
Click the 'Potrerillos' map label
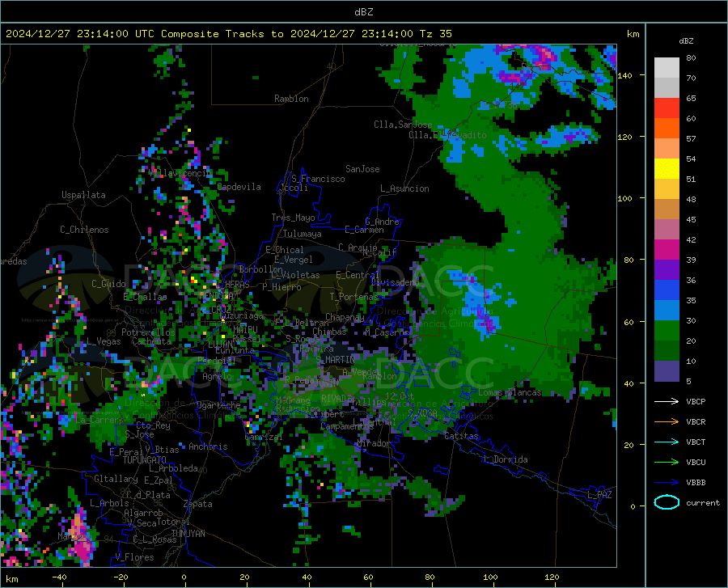tap(148, 332)
